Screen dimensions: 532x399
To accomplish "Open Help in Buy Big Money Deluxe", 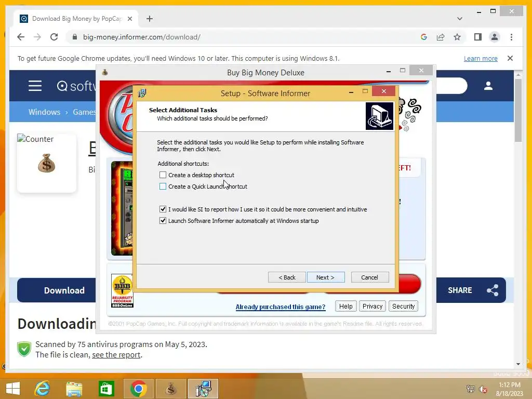I will pyautogui.click(x=345, y=307).
